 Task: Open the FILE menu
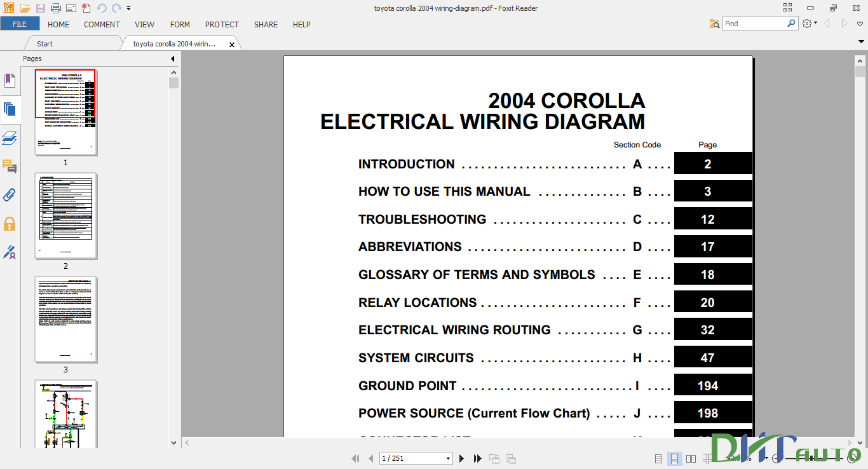click(20, 24)
